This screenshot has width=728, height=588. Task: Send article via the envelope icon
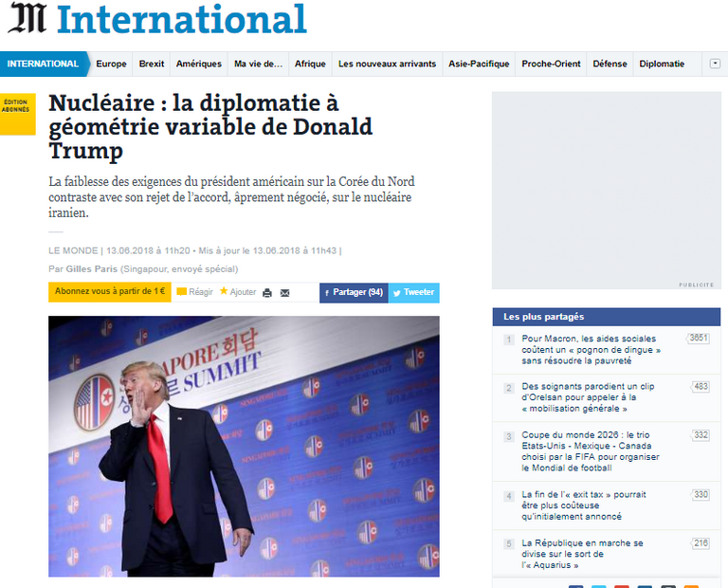[284, 293]
